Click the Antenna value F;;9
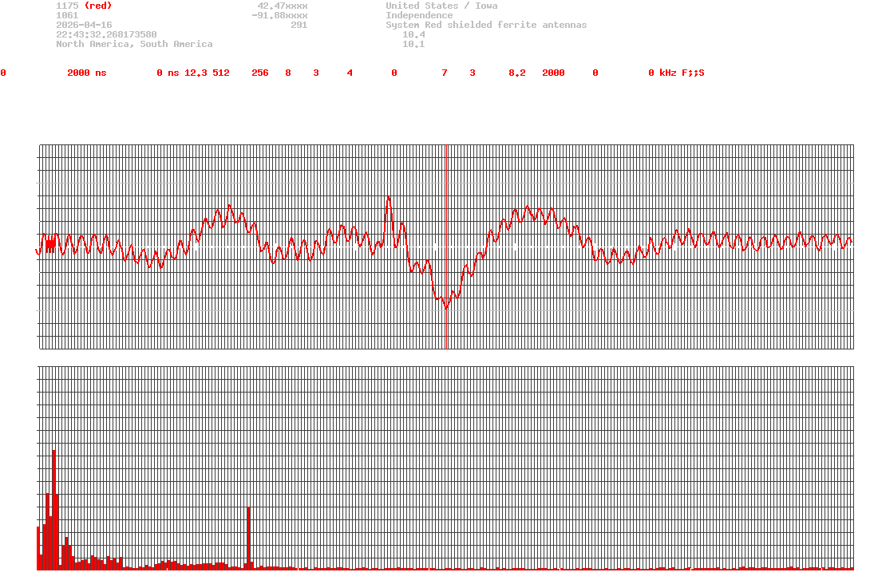 click(x=693, y=73)
